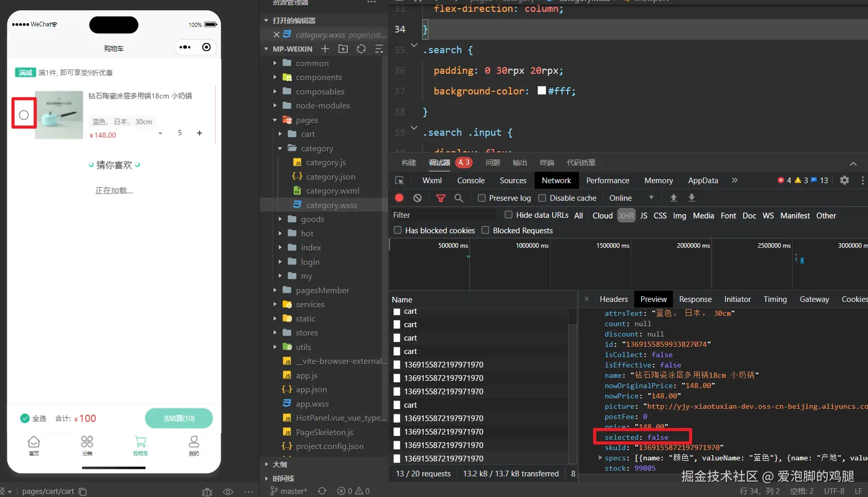Open app.json file

(x=311, y=389)
